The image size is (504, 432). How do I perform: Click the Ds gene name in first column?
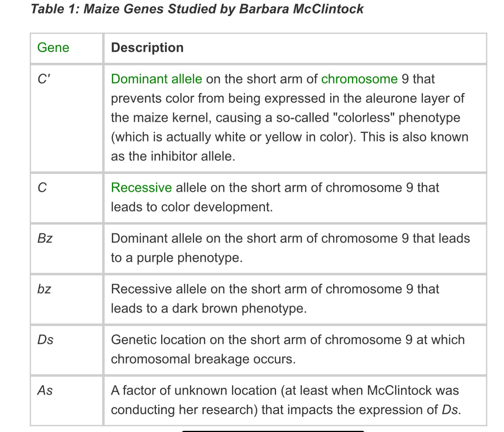pos(45,340)
